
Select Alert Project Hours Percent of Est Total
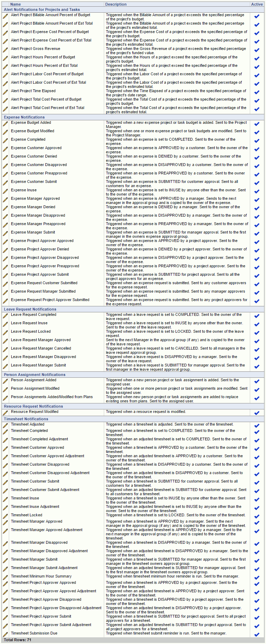44,65
